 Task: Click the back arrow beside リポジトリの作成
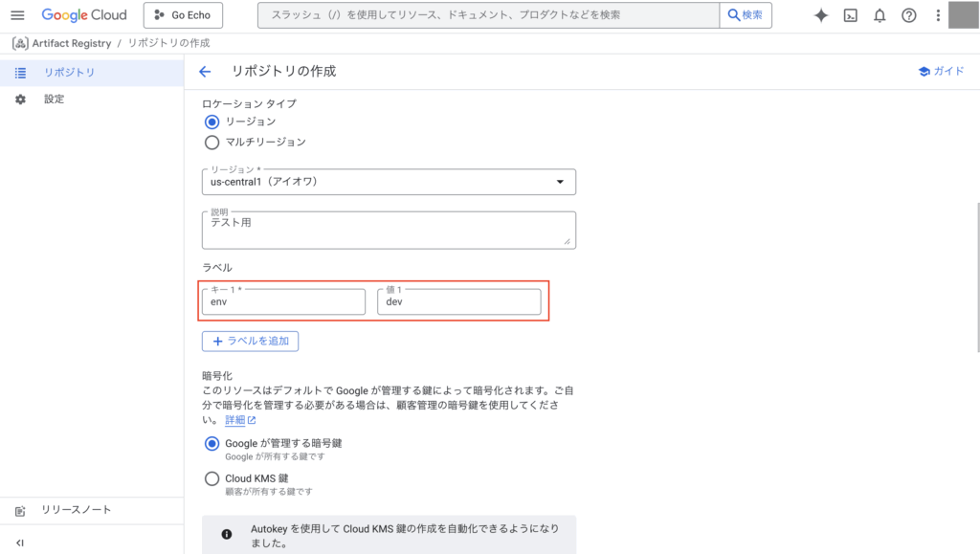pyautogui.click(x=204, y=72)
